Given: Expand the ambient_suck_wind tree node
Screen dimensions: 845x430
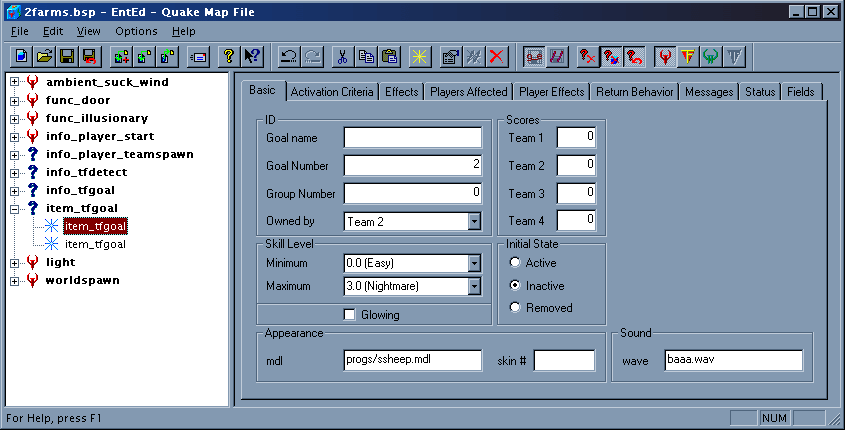Looking at the screenshot, I should (x=15, y=82).
